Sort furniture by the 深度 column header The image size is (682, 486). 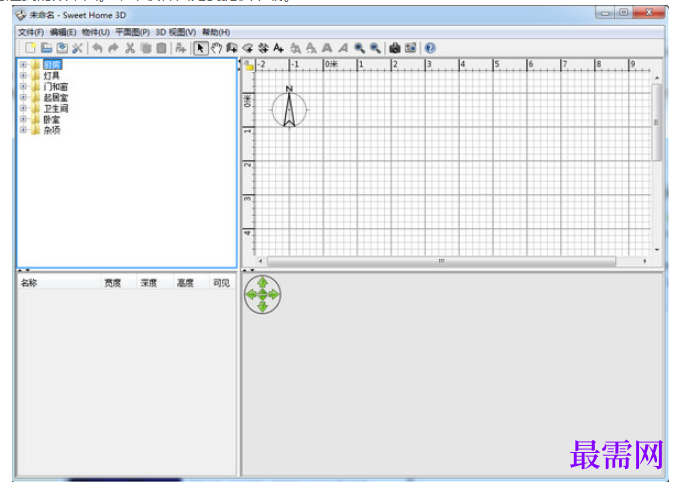pyautogui.click(x=155, y=283)
